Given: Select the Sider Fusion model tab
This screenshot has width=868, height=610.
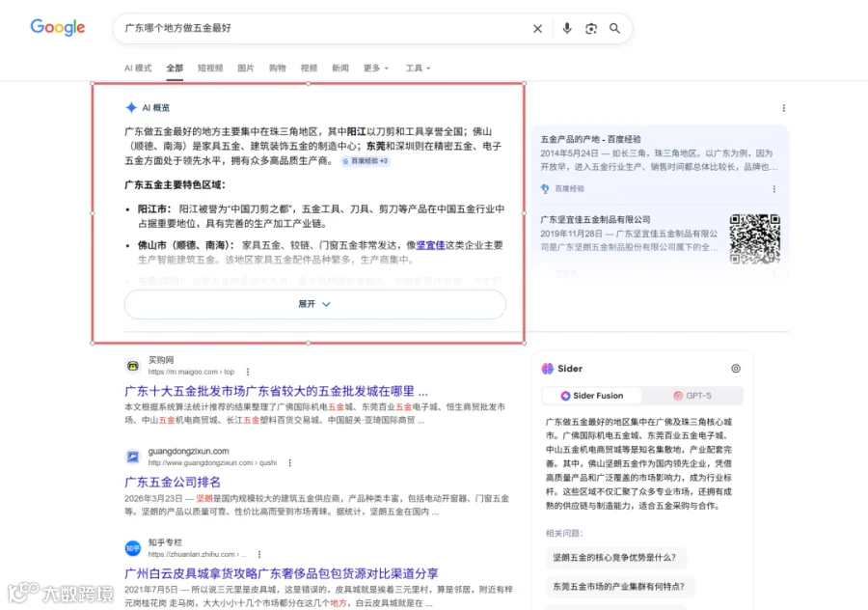Looking at the screenshot, I should pyautogui.click(x=592, y=396).
